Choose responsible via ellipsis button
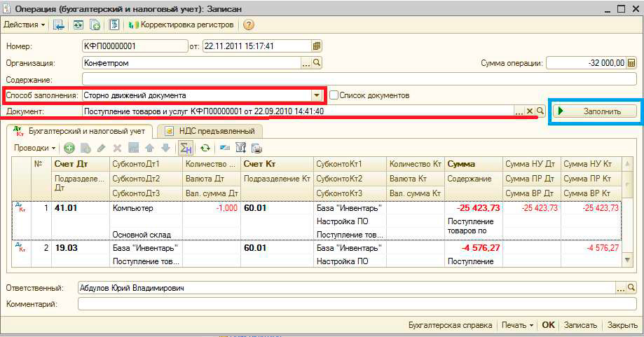Image resolution: width=644 pixels, height=337 pixels. coord(621,288)
